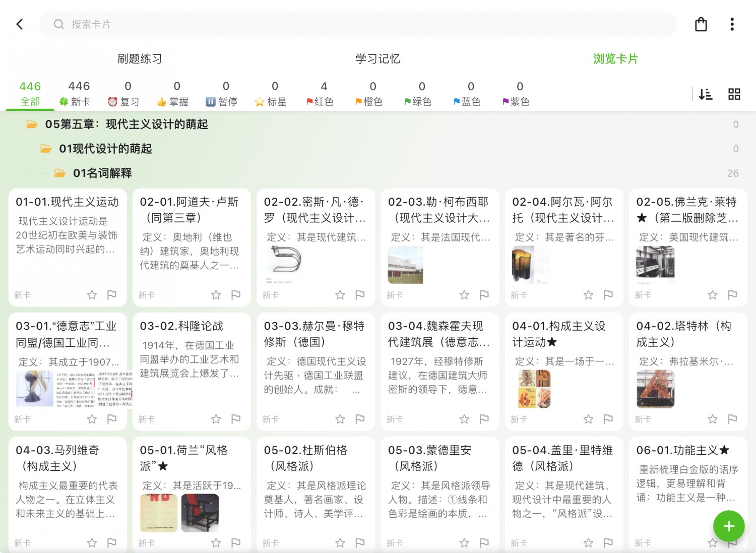Star the 05-02.杜斯伯格 card
The height and width of the screenshot is (553, 756).
point(340,543)
